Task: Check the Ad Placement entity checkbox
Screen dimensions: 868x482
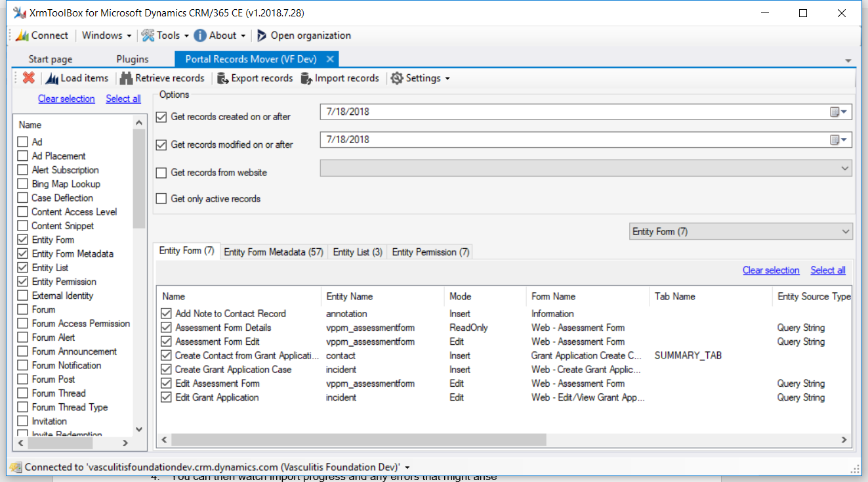Action: point(23,156)
